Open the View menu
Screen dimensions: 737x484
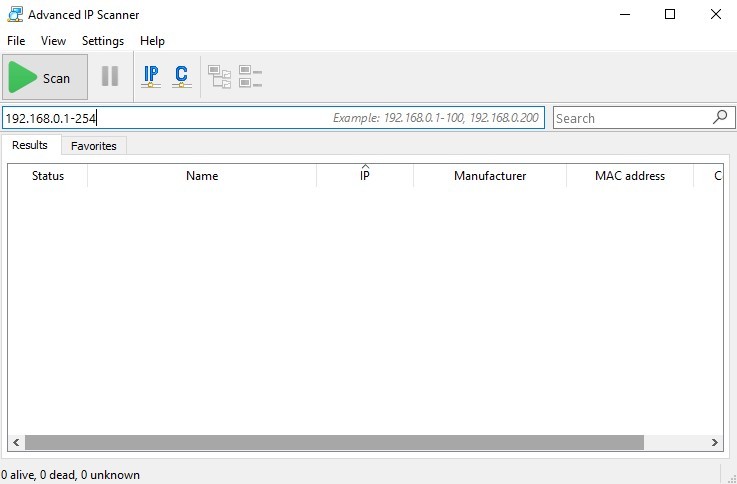click(53, 41)
